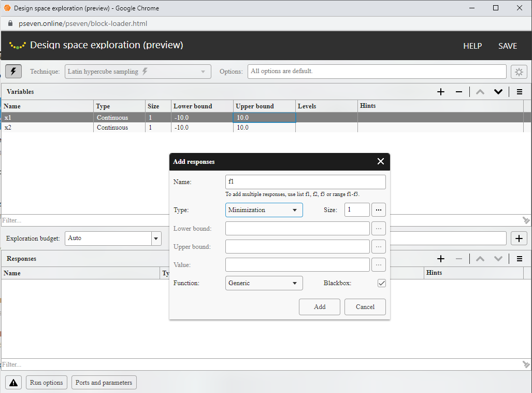The height and width of the screenshot is (393, 532).
Task: Click the lock icon in address bar
Action: coord(10,23)
